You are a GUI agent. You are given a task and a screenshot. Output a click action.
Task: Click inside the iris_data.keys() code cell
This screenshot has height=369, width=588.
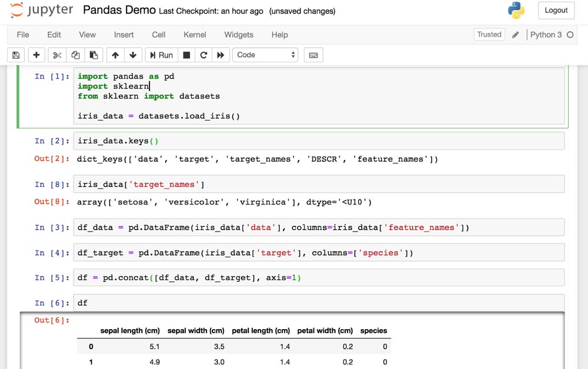tap(318, 141)
